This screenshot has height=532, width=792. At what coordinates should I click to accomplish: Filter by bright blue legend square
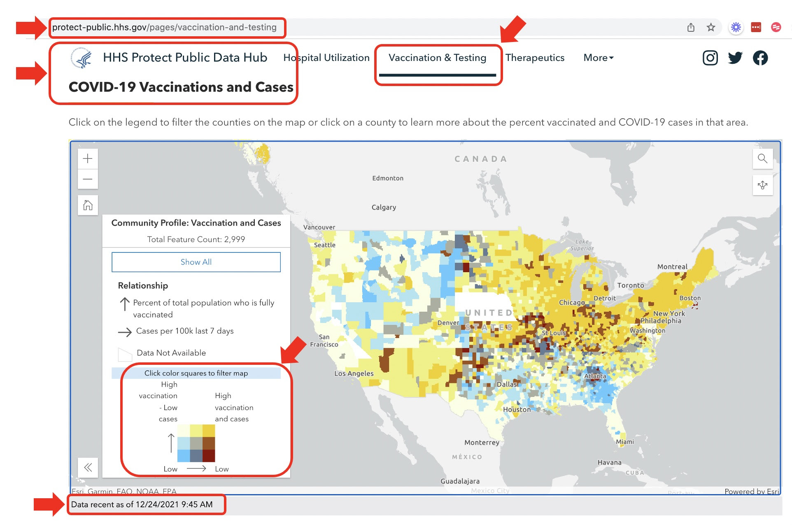tap(184, 456)
